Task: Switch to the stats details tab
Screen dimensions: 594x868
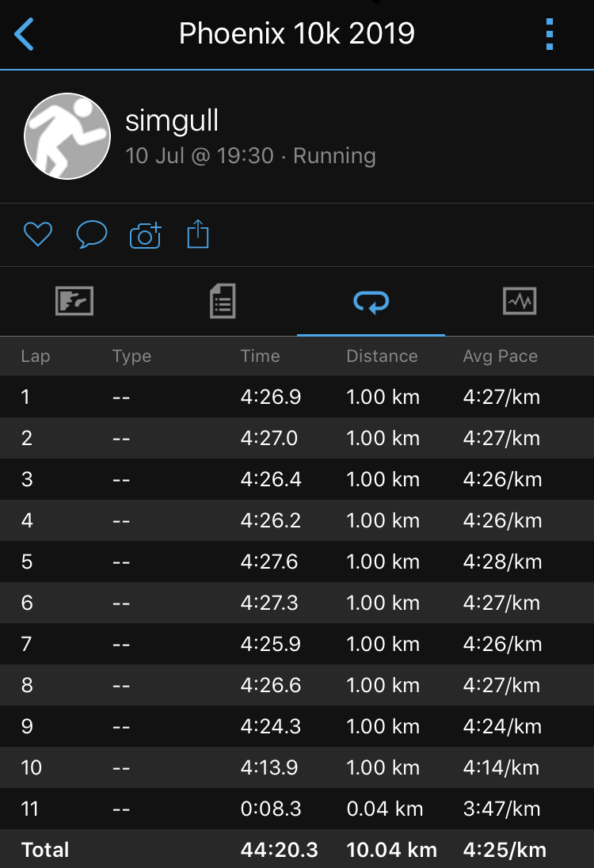Action: coord(223,301)
